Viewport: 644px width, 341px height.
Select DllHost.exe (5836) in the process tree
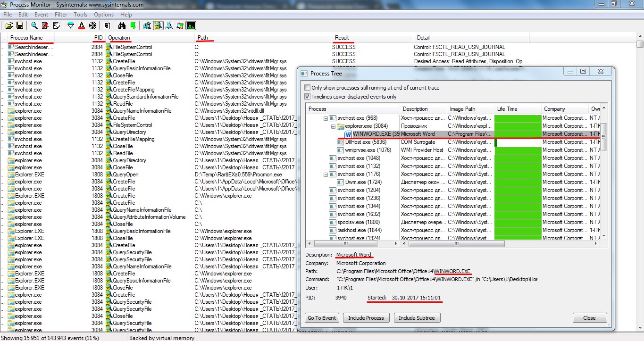pos(366,142)
